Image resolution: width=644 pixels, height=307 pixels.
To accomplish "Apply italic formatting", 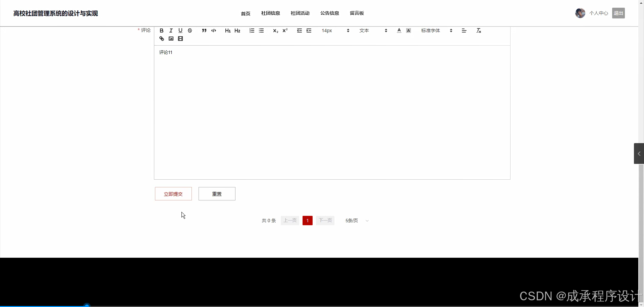I will pos(171,30).
